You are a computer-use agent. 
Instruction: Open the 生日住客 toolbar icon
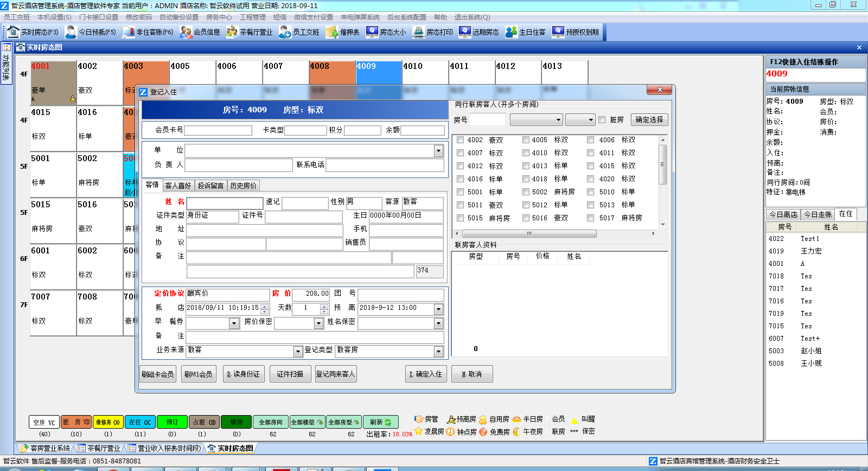pyautogui.click(x=511, y=32)
